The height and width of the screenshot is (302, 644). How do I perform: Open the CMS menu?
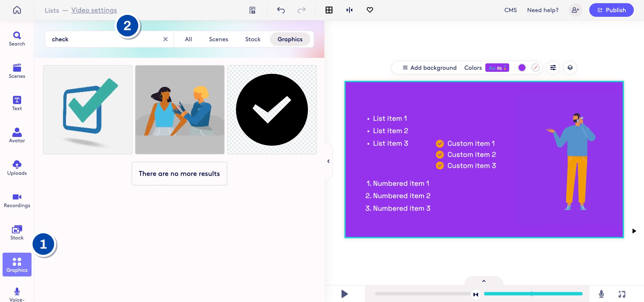(x=510, y=10)
